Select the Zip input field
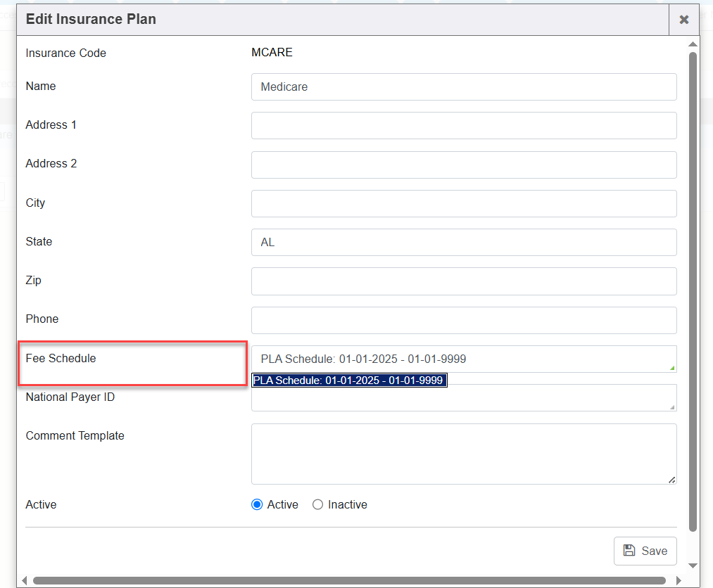This screenshot has height=588, width=713. [463, 281]
